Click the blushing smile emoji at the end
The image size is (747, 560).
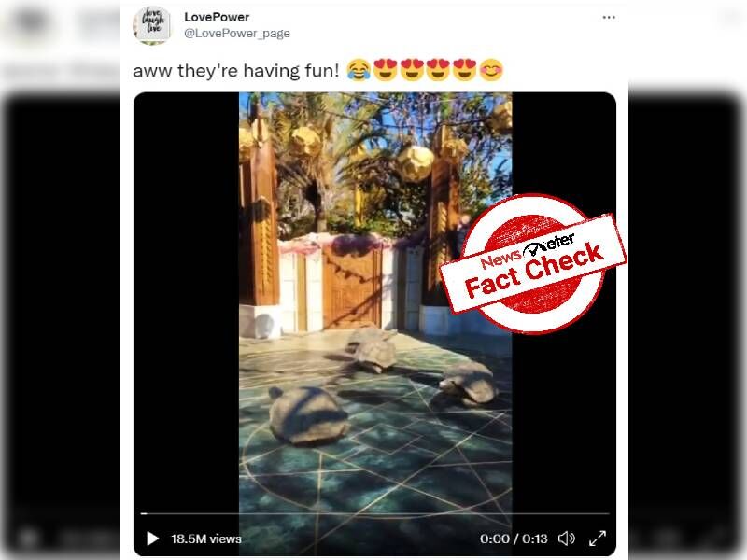point(491,70)
